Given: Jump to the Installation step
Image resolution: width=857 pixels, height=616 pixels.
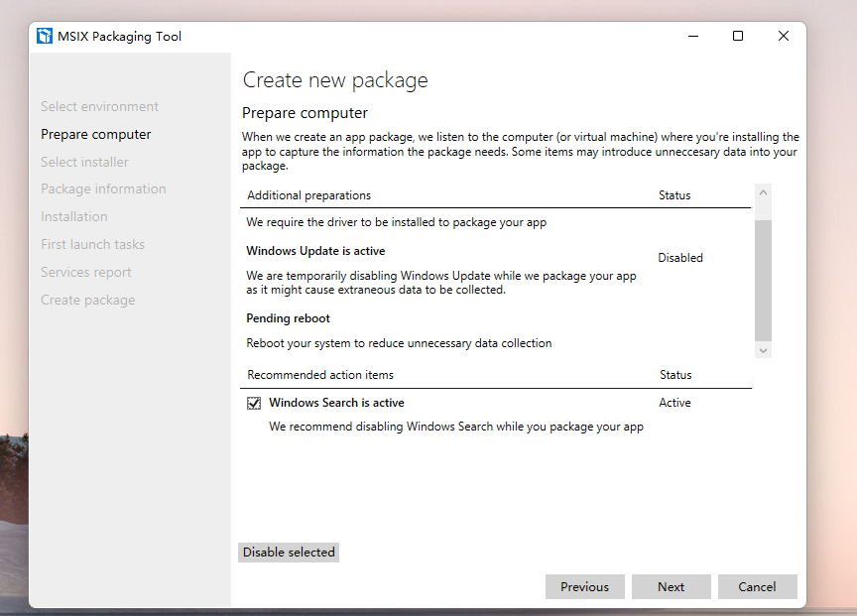Looking at the screenshot, I should 73,217.
